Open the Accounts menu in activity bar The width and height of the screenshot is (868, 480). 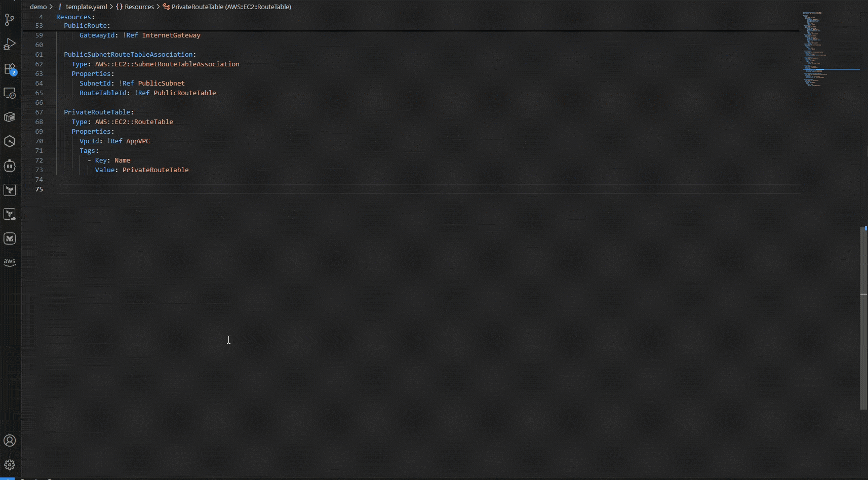[9, 441]
